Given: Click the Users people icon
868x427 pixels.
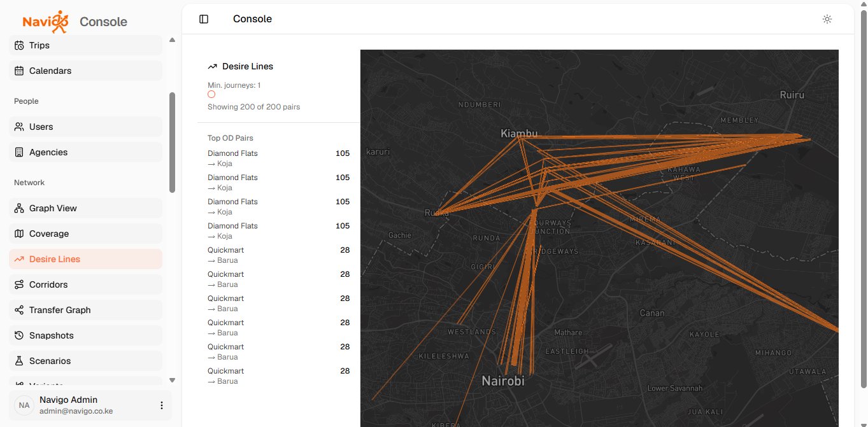Looking at the screenshot, I should pyautogui.click(x=19, y=127).
